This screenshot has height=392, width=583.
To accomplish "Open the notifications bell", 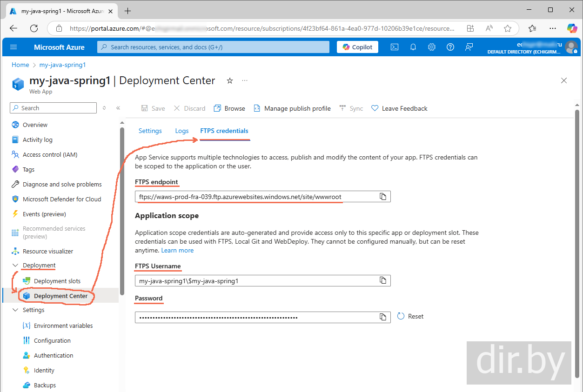I will pyautogui.click(x=413, y=47).
